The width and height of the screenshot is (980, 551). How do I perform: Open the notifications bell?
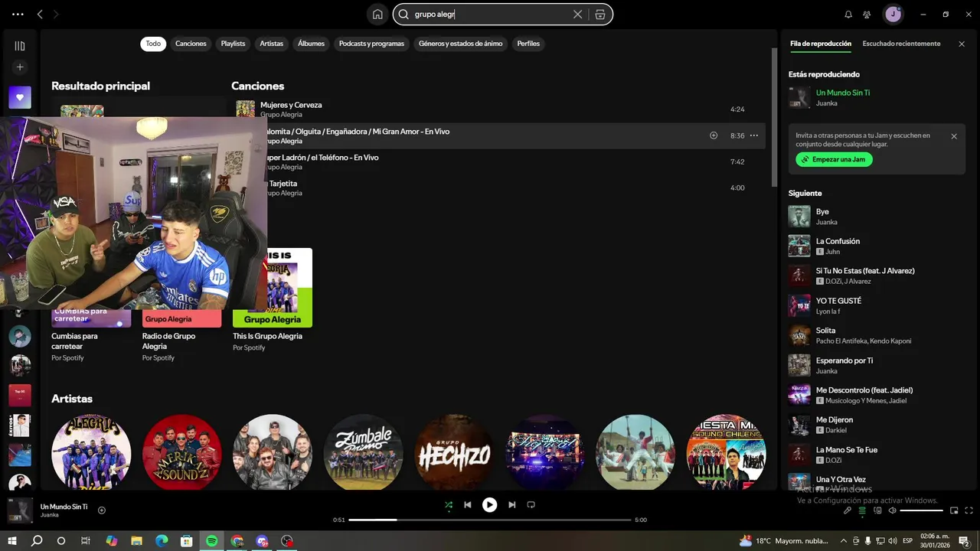(x=848, y=15)
